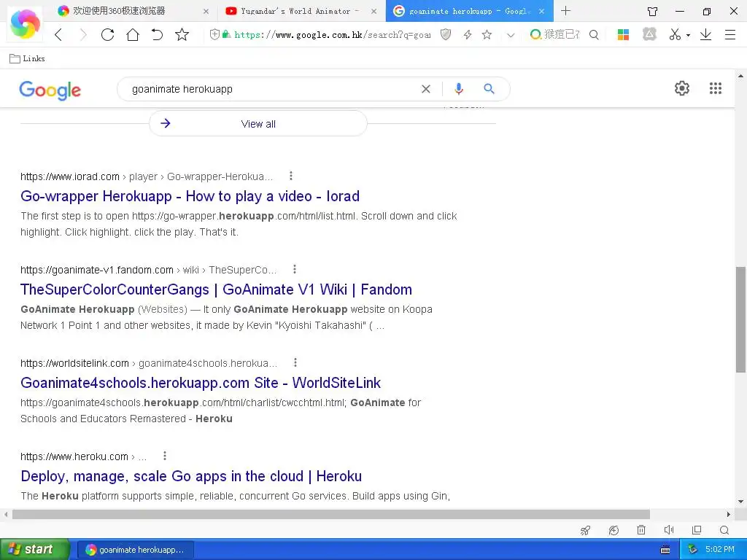
Task: Click the circular lightning status bar icon
Action: (614, 530)
